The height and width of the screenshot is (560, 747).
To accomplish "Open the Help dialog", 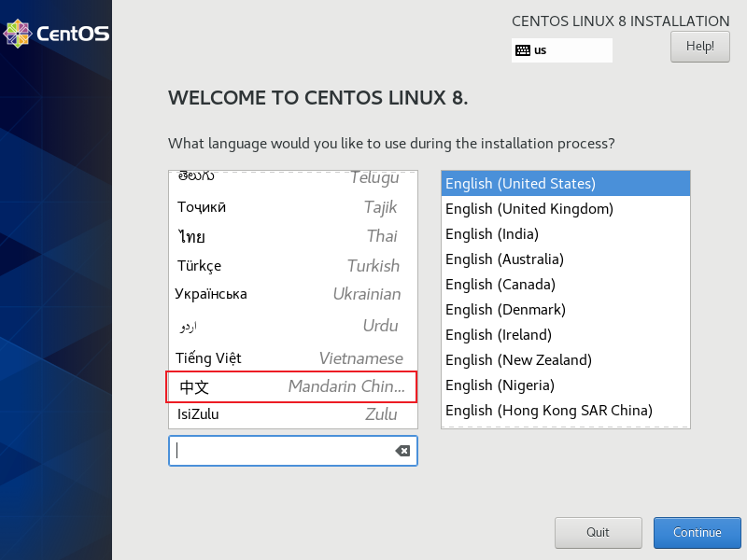I will click(699, 46).
